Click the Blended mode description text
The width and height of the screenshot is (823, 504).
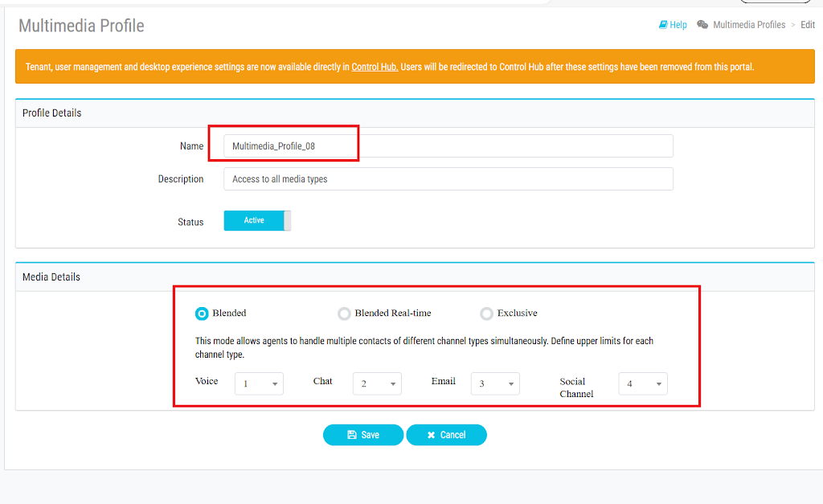coord(424,347)
